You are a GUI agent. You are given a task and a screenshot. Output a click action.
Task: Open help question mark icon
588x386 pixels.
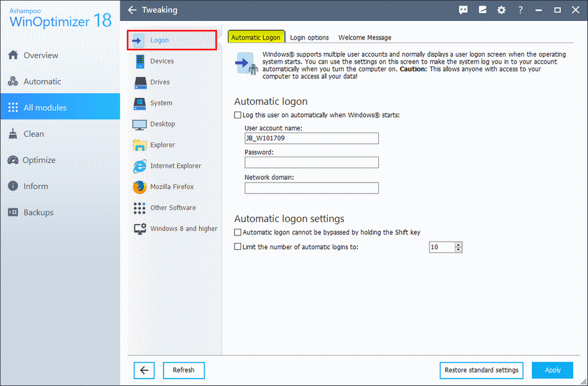coord(521,10)
